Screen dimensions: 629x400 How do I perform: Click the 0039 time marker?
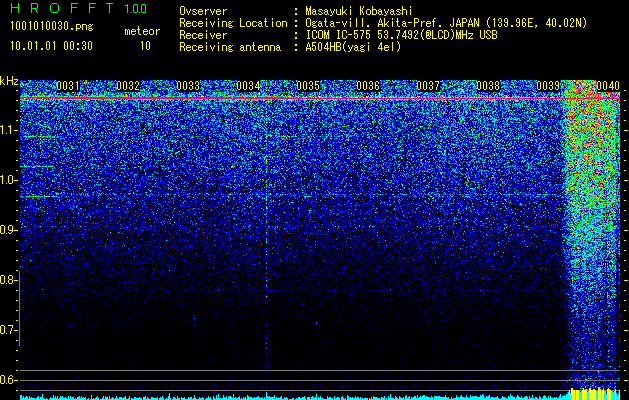click(x=548, y=86)
